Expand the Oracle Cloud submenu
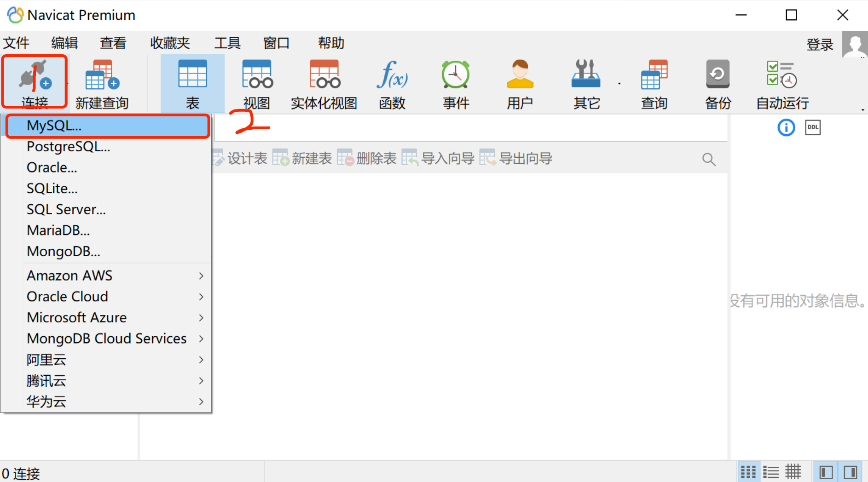This screenshot has height=482, width=868. point(106,297)
